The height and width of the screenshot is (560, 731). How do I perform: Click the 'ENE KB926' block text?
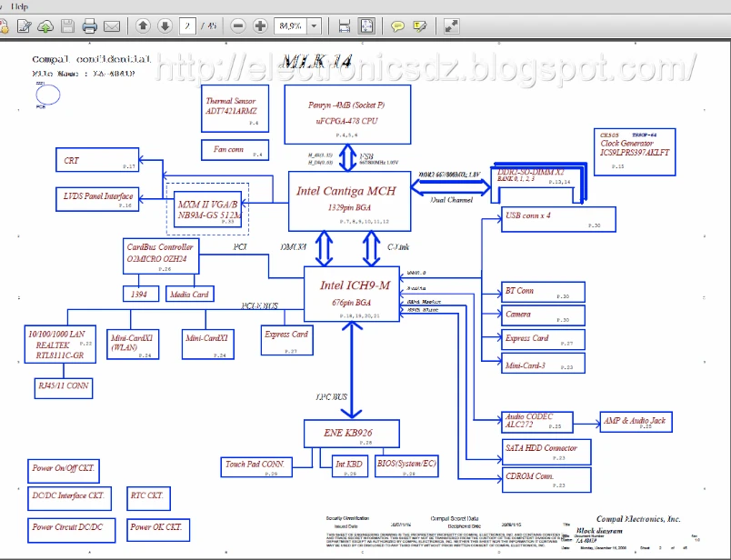[x=348, y=432]
